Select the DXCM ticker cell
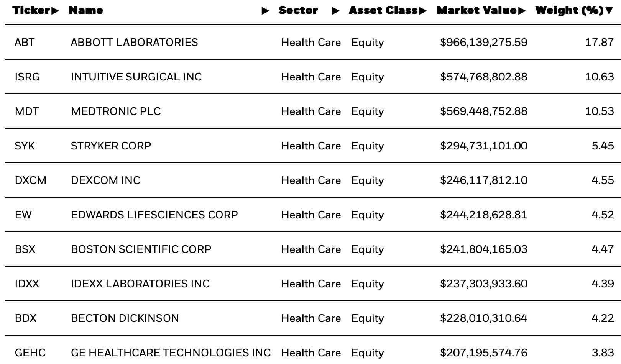This screenshot has width=621, height=364. point(31,180)
